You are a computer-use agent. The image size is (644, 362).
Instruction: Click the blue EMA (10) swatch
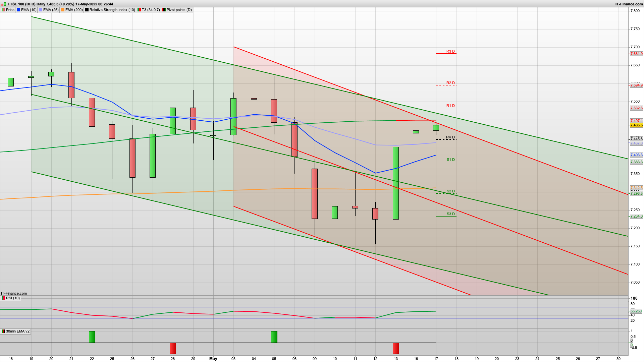(18, 10)
